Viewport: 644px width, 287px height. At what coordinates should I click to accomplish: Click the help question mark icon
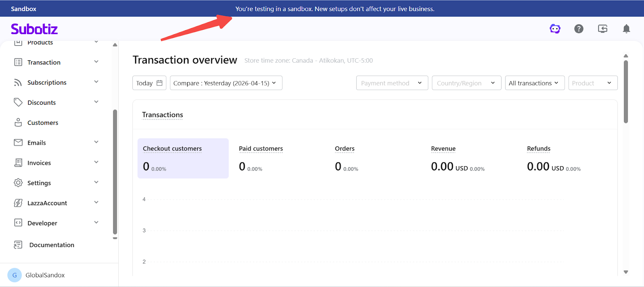coord(579,29)
